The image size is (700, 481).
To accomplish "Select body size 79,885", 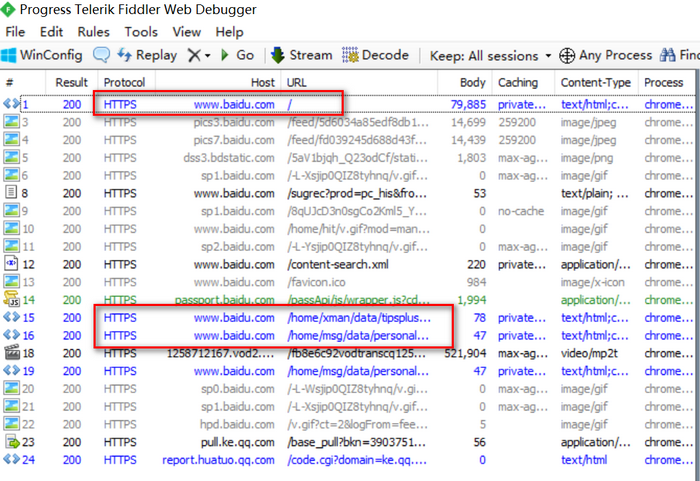I will coord(468,105).
